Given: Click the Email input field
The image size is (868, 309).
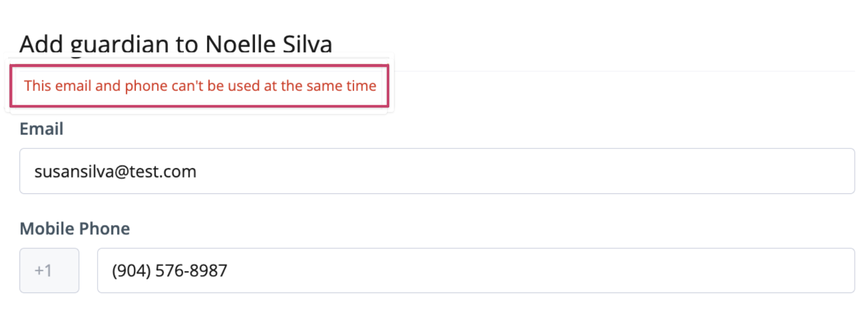Looking at the screenshot, I should pyautogui.click(x=436, y=171).
